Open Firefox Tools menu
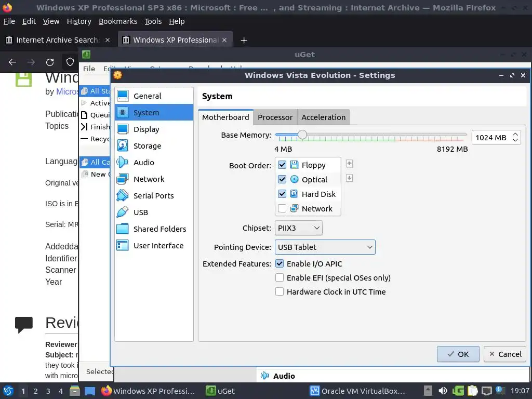This screenshot has width=532, height=399. (153, 21)
